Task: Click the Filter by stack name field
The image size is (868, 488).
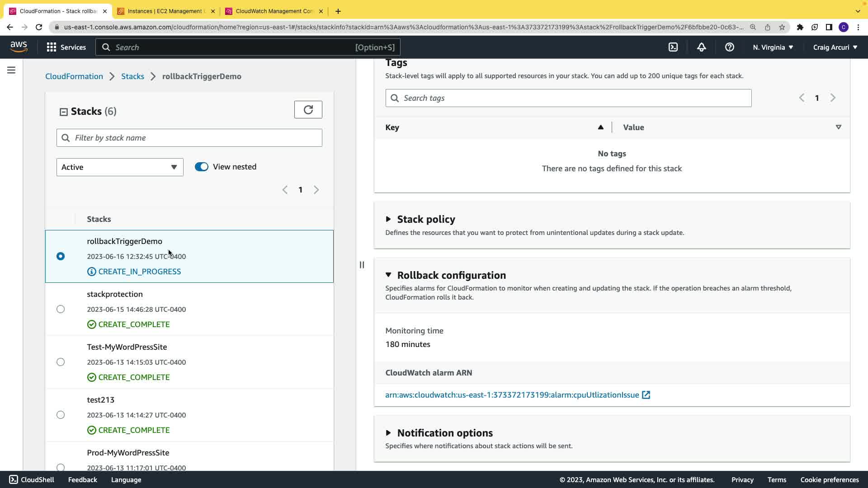Action: (x=189, y=138)
